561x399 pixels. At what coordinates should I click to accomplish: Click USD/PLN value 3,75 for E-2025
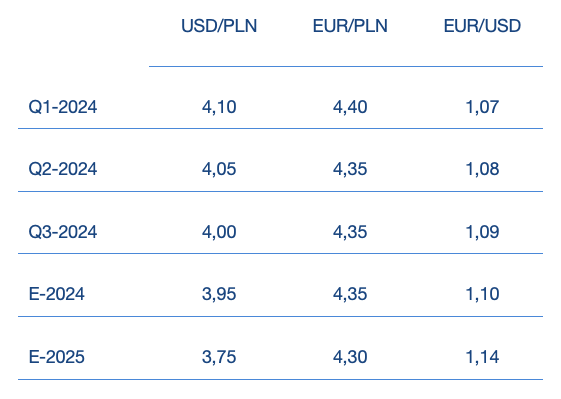[219, 357]
